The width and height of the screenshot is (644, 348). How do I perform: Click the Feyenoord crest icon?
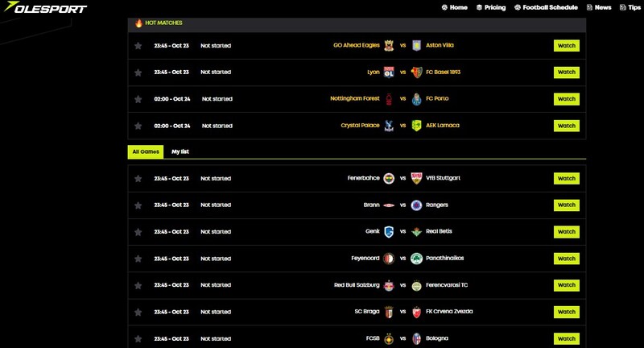389,259
